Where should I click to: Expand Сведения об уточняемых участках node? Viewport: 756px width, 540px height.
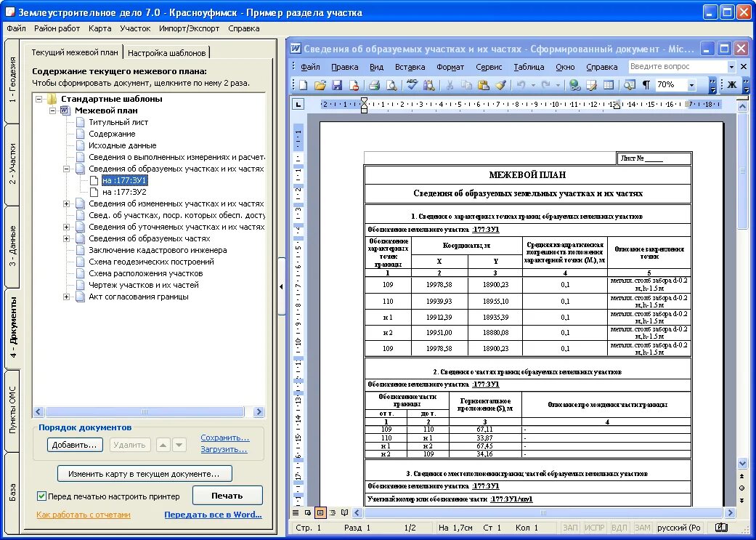tap(67, 227)
